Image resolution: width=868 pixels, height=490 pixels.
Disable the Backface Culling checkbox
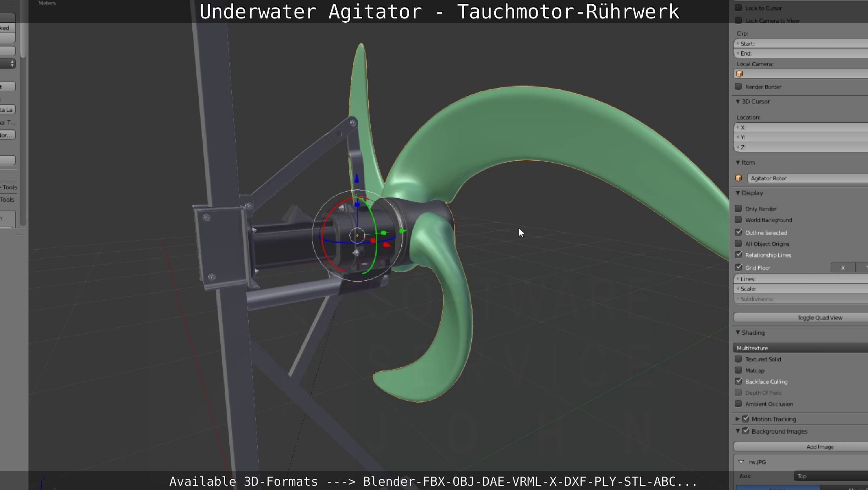click(x=738, y=381)
